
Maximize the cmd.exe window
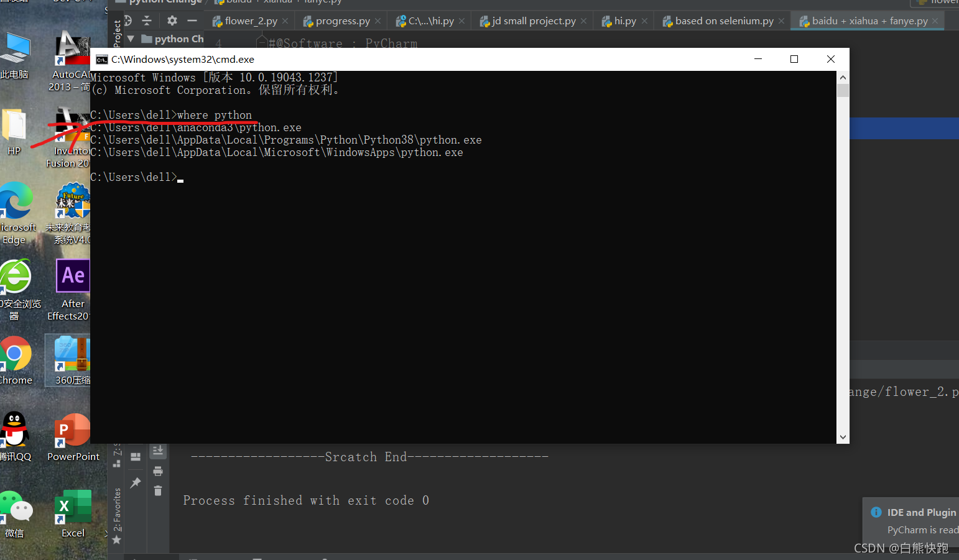tap(794, 59)
